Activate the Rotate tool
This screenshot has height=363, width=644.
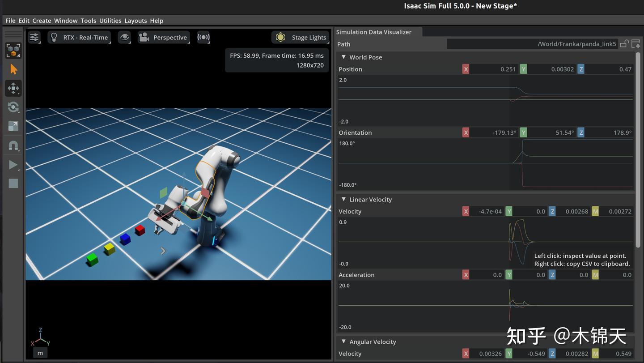tap(13, 107)
